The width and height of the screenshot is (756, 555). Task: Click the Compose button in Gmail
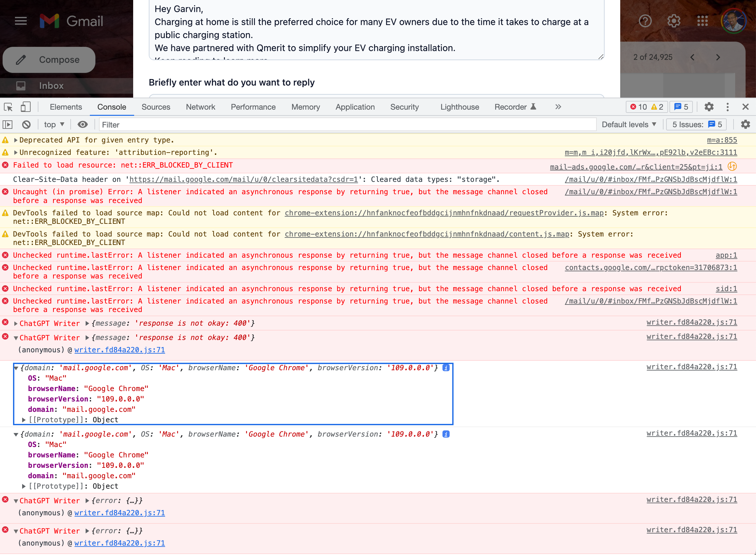pos(49,60)
